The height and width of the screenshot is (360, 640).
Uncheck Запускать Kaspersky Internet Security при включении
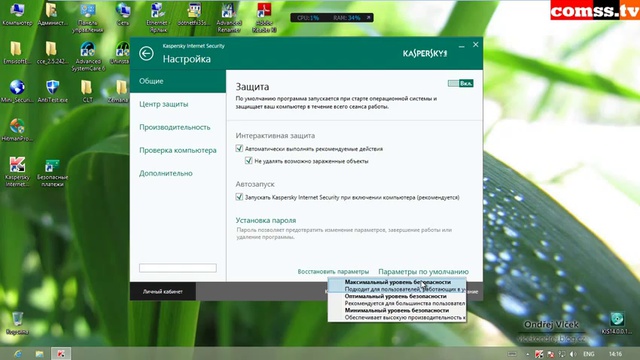tap(239, 197)
